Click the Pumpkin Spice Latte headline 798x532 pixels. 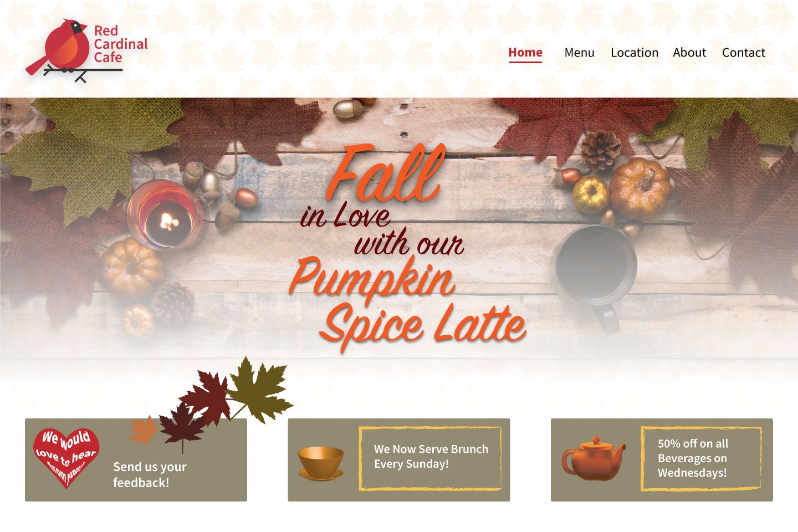pos(407,304)
